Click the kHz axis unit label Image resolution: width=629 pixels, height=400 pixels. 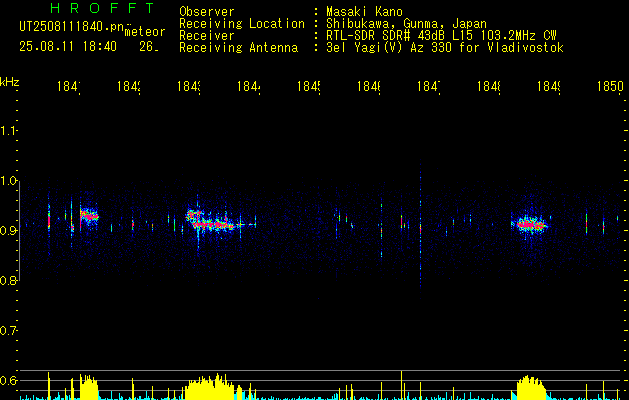pyautogui.click(x=9, y=82)
